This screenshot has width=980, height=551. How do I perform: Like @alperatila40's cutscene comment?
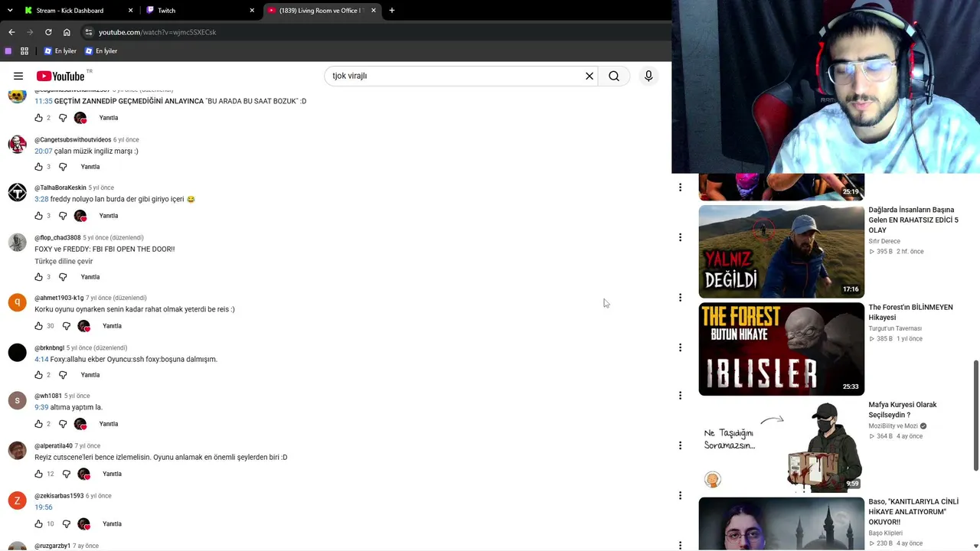[38, 474]
